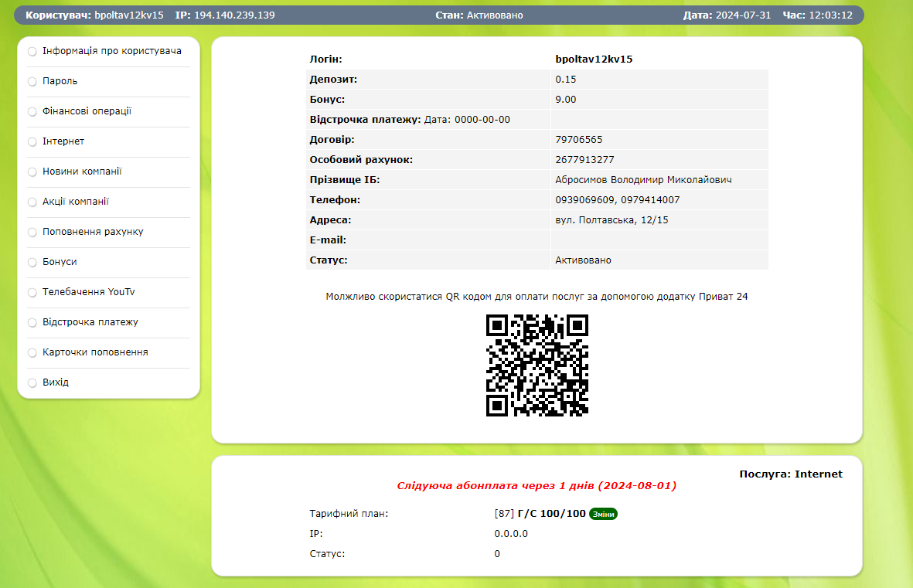913x588 pixels.
Task: Select the Фінансові операції radio button
Action: click(x=32, y=112)
